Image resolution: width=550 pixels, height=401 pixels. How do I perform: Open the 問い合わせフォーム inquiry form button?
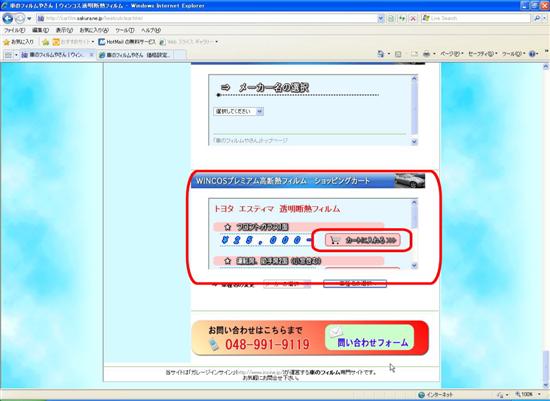coord(370,338)
